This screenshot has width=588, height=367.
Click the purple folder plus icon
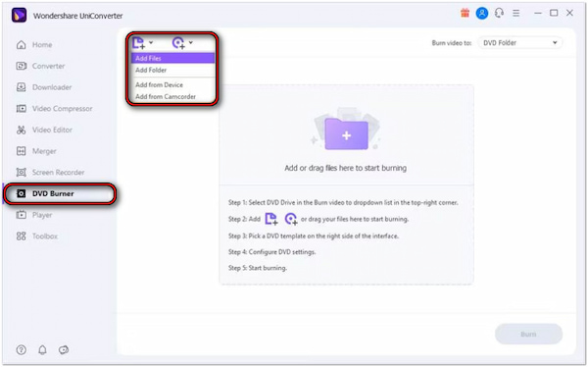point(346,134)
